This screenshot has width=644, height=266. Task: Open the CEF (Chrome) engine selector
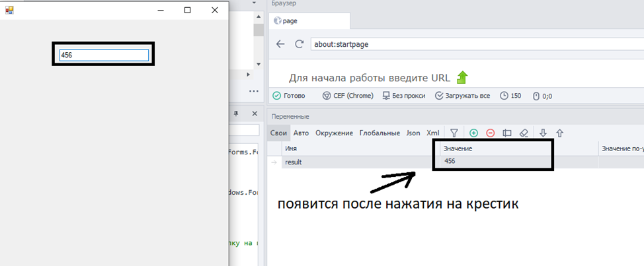(348, 96)
